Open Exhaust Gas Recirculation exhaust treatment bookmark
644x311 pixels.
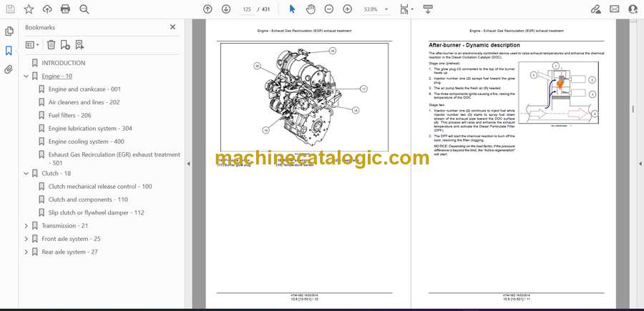[114, 159]
